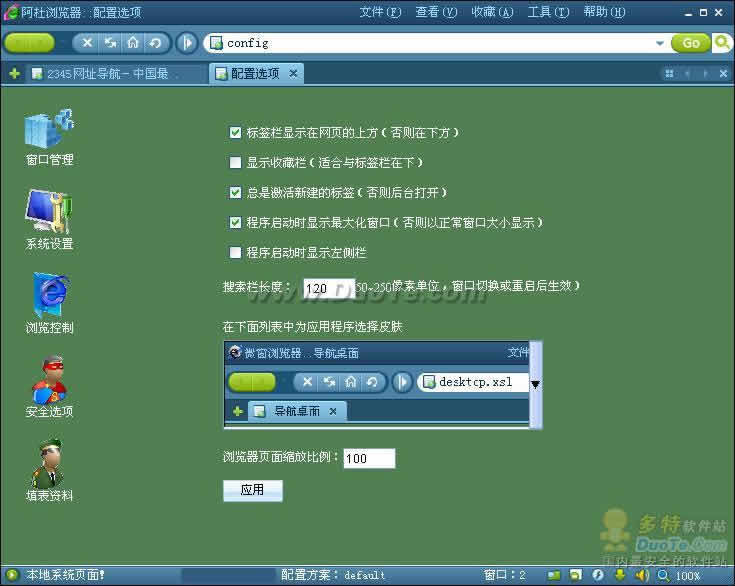This screenshot has width=735, height=586.
Task: Open the 工具(T) menu
Action: coord(548,12)
